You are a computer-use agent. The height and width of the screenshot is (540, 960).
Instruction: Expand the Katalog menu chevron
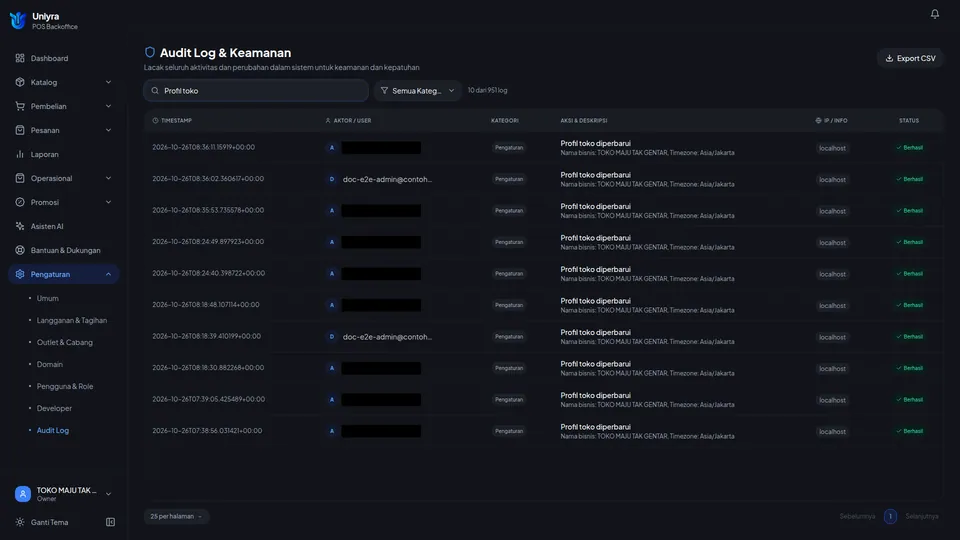point(108,82)
